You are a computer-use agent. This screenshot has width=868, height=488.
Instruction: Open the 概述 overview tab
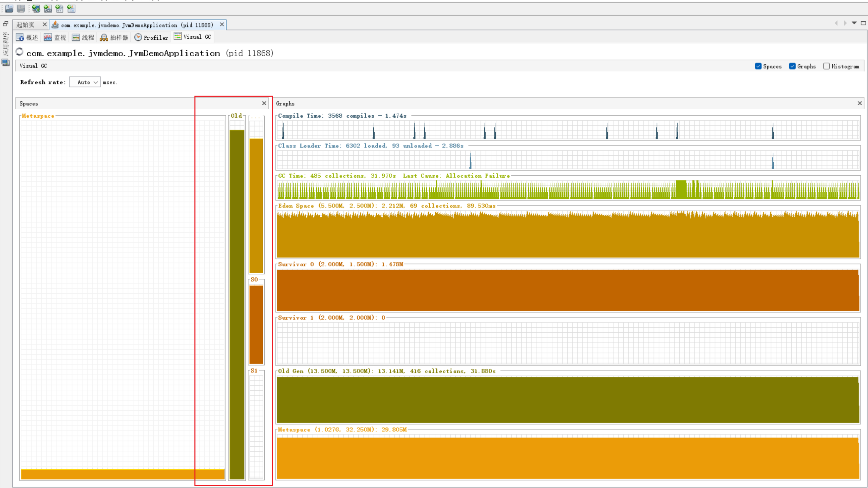pyautogui.click(x=27, y=37)
